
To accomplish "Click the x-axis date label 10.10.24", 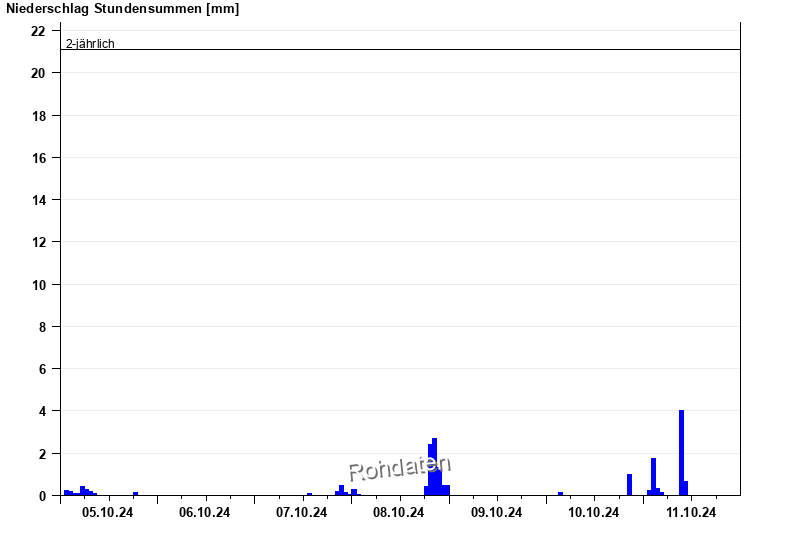I will [x=593, y=512].
